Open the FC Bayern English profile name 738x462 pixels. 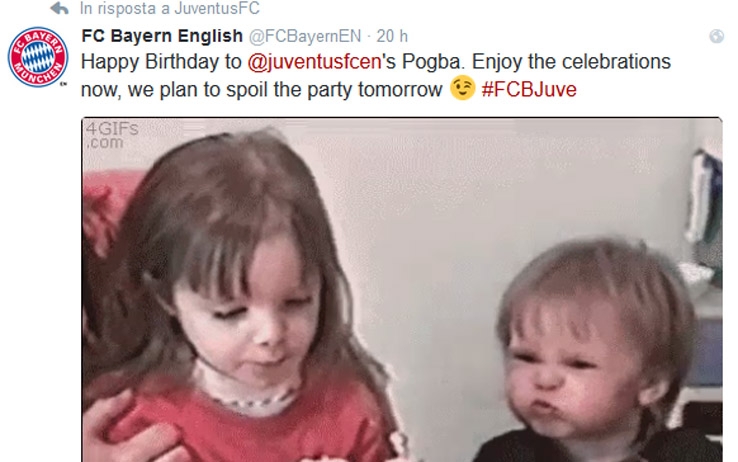[162, 36]
